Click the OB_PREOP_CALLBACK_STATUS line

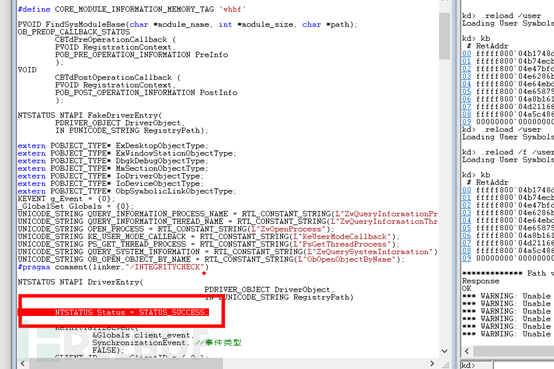pyautogui.click(x=74, y=32)
